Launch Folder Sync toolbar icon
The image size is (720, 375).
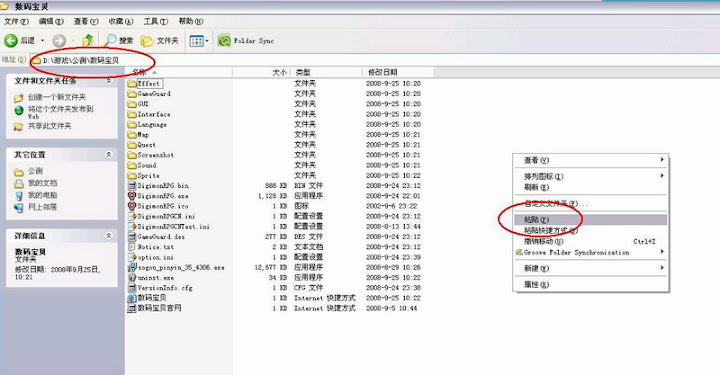224,41
